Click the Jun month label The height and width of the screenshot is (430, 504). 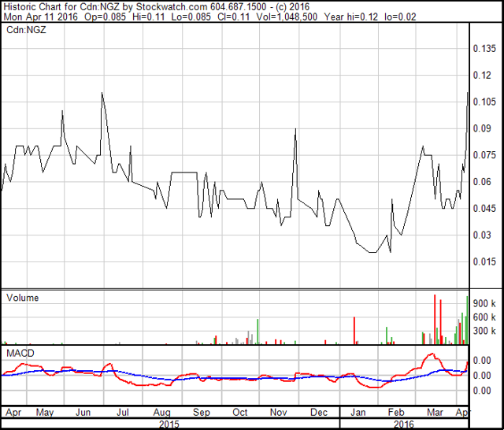pyautogui.click(x=83, y=413)
